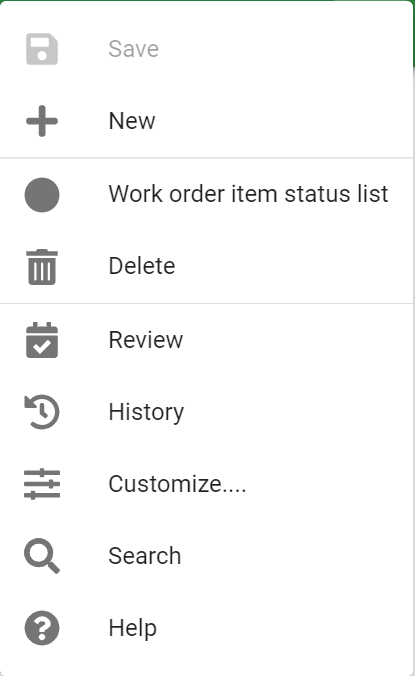Click the sliders Customize icon
The height and width of the screenshot is (676, 415).
[42, 484]
